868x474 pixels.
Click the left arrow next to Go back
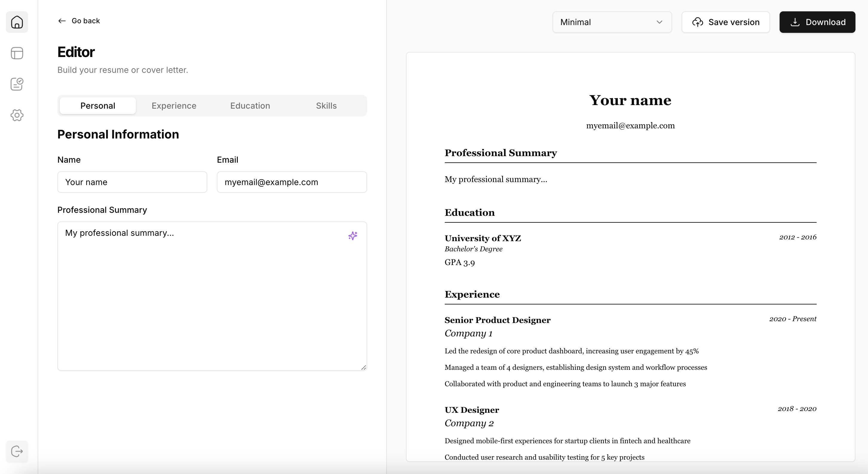[62, 21]
